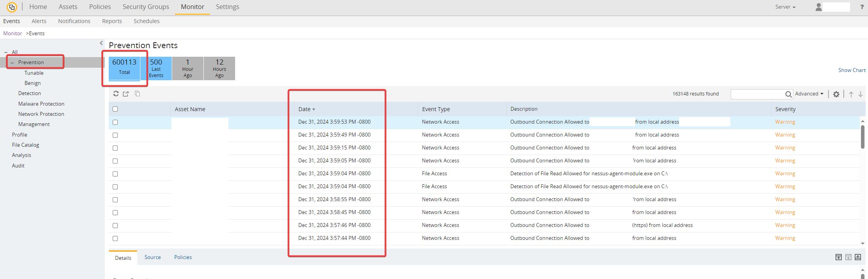Toggle the select-all checkbox in table header
This screenshot has height=279, width=868.
click(115, 109)
